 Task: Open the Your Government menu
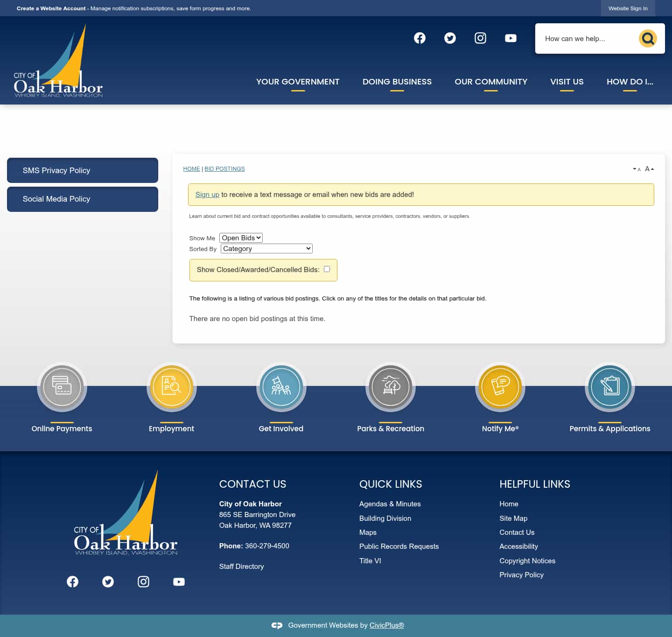point(298,82)
